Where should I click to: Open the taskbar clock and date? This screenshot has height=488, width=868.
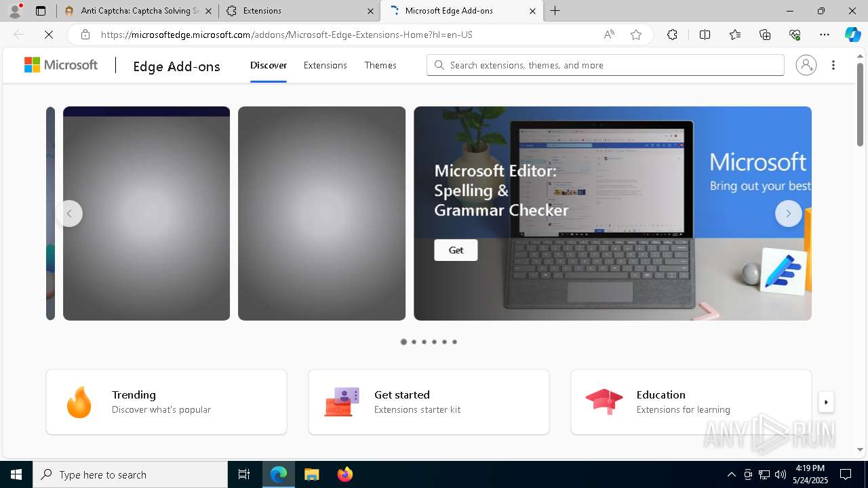810,474
